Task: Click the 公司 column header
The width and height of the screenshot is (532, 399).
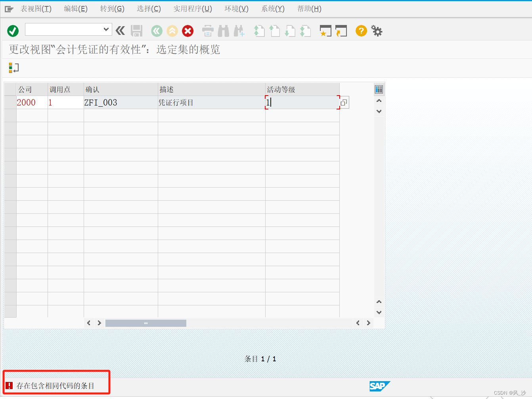Action: 32,89
